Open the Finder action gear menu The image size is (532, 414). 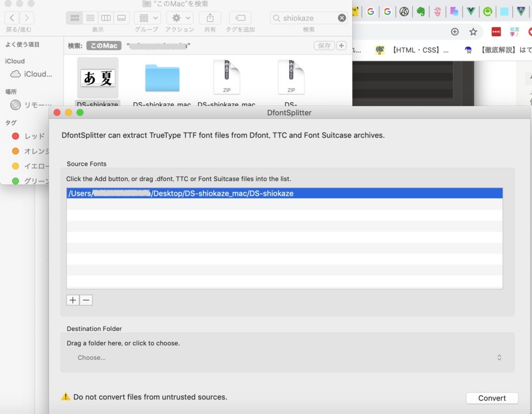[x=180, y=18]
